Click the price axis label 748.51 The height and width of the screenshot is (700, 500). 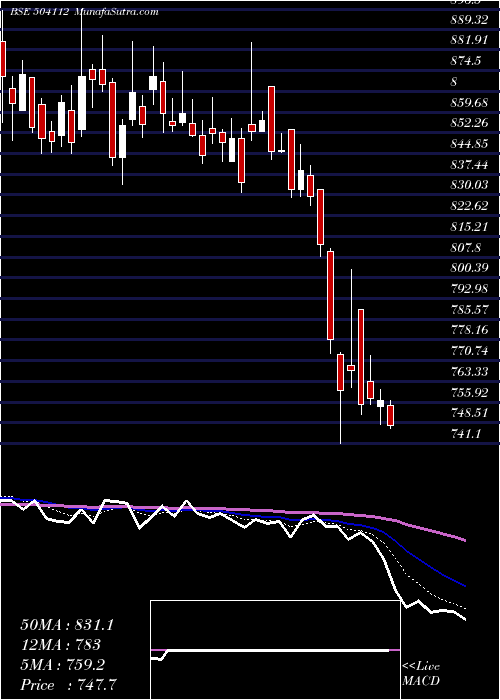pyautogui.click(x=469, y=413)
